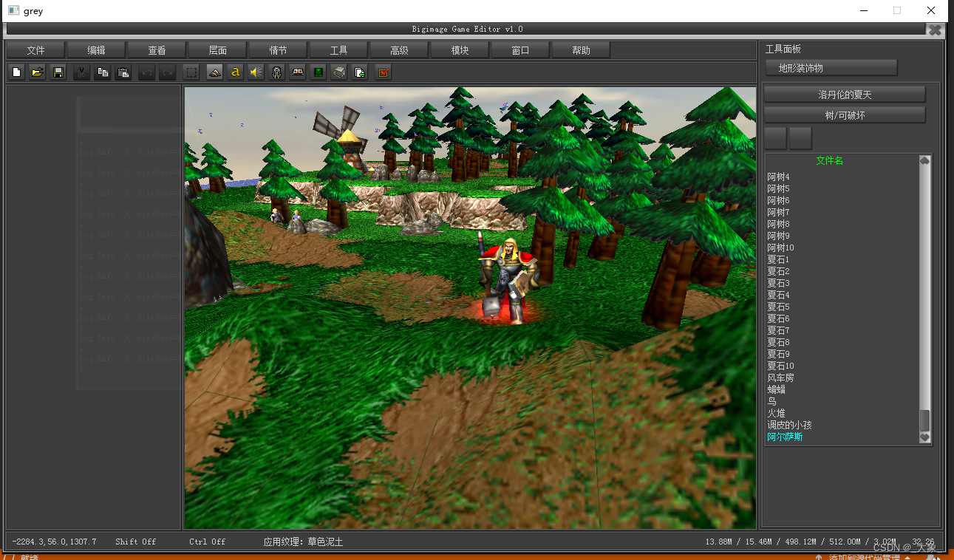Click the file list scroll up arrow
The width and height of the screenshot is (954, 560).
pos(924,160)
